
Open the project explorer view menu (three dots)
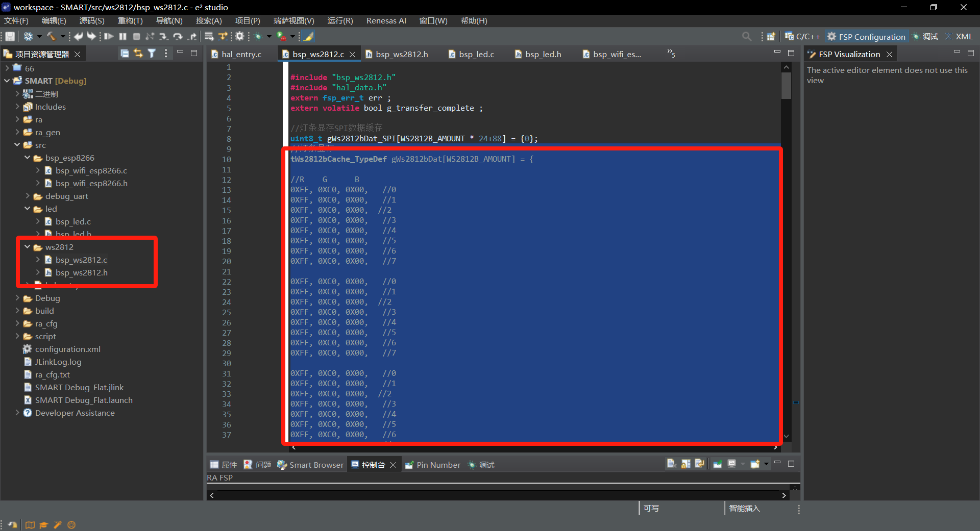pos(166,53)
